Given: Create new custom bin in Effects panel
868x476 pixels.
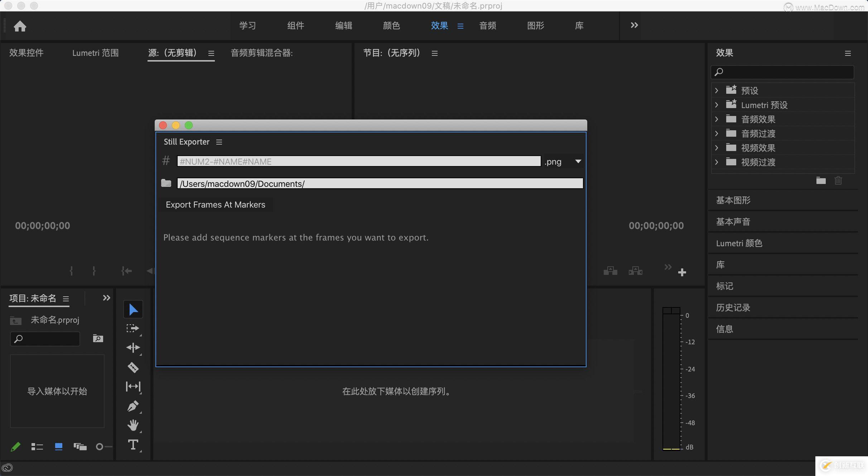Looking at the screenshot, I should 821,180.
